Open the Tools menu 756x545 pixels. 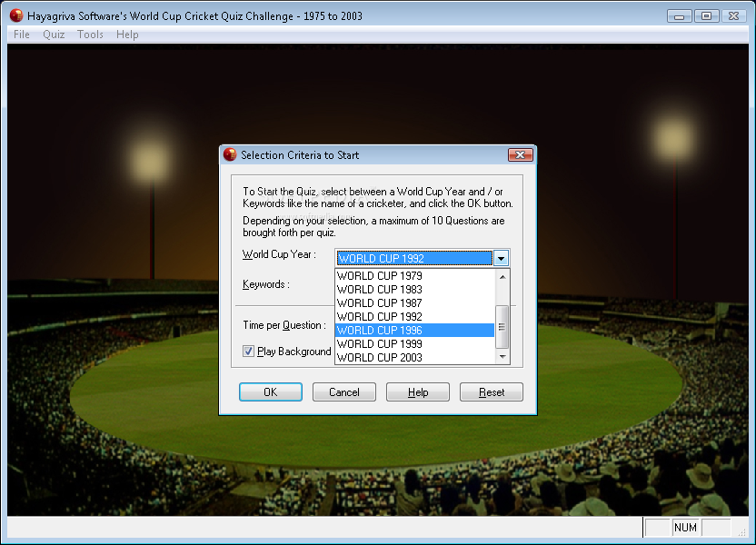(x=90, y=35)
